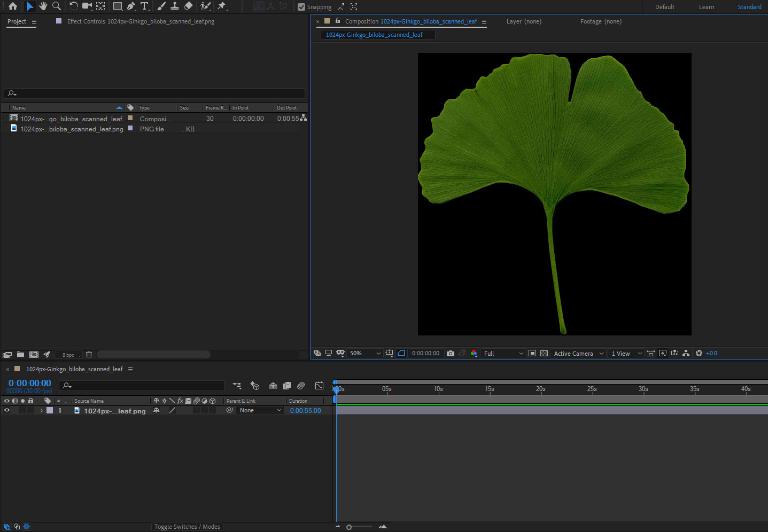Click the 8 bpc color depth button
768x532 pixels.
[68, 355]
